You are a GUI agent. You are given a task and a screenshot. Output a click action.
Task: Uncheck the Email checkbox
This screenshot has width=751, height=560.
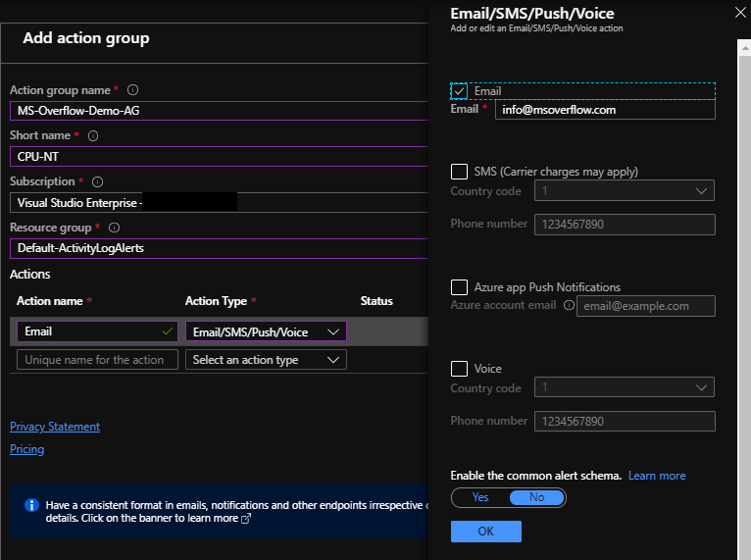[459, 91]
